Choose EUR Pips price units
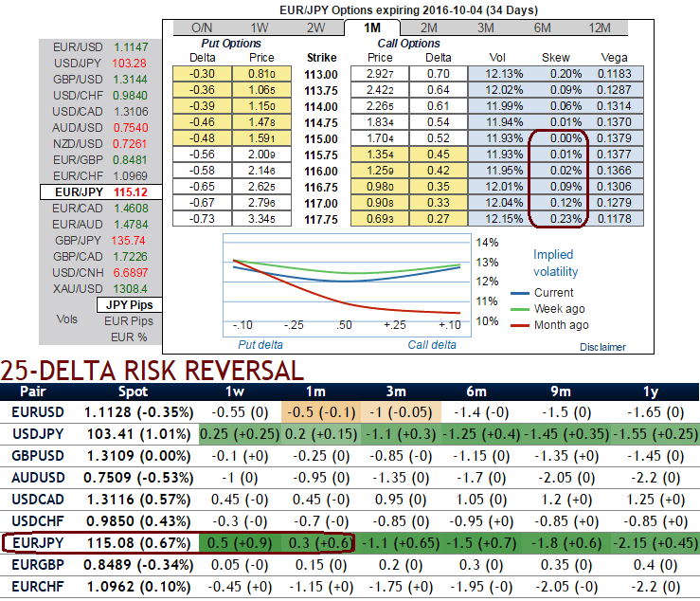This screenshot has width=700, height=601. pyautogui.click(x=129, y=320)
